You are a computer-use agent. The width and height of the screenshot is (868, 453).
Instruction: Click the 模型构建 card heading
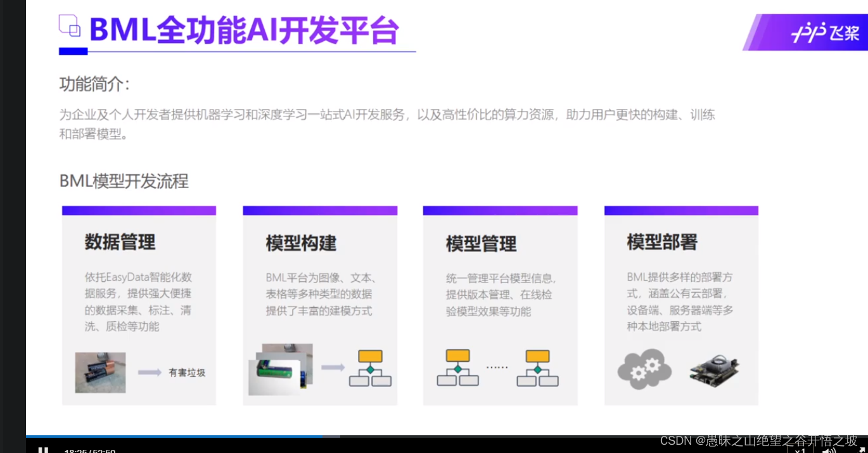pyautogui.click(x=301, y=243)
